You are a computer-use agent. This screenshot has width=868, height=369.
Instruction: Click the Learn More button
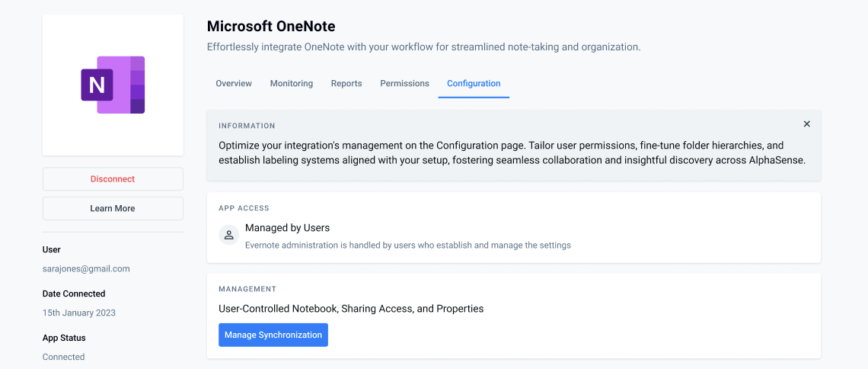[113, 208]
